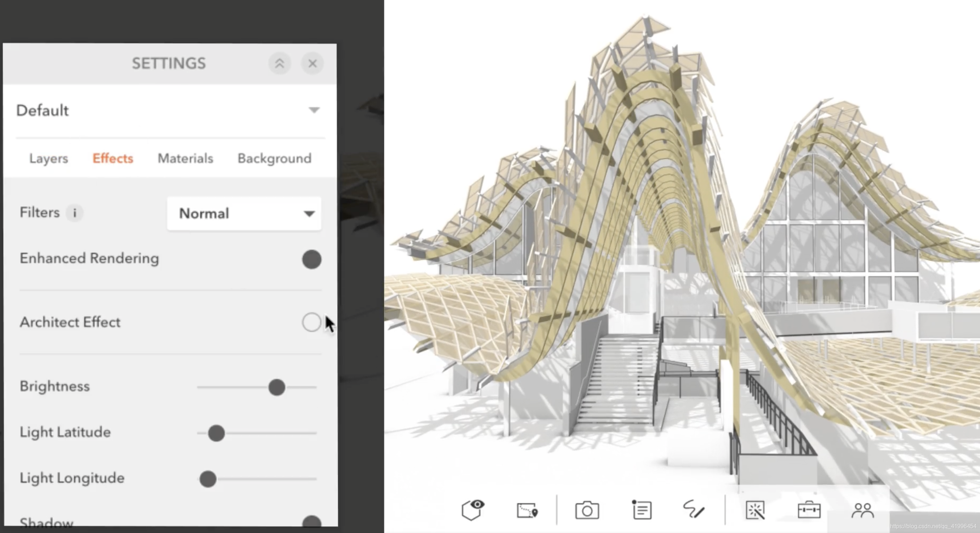
Task: Open the Filters Normal dropdown
Action: point(244,214)
